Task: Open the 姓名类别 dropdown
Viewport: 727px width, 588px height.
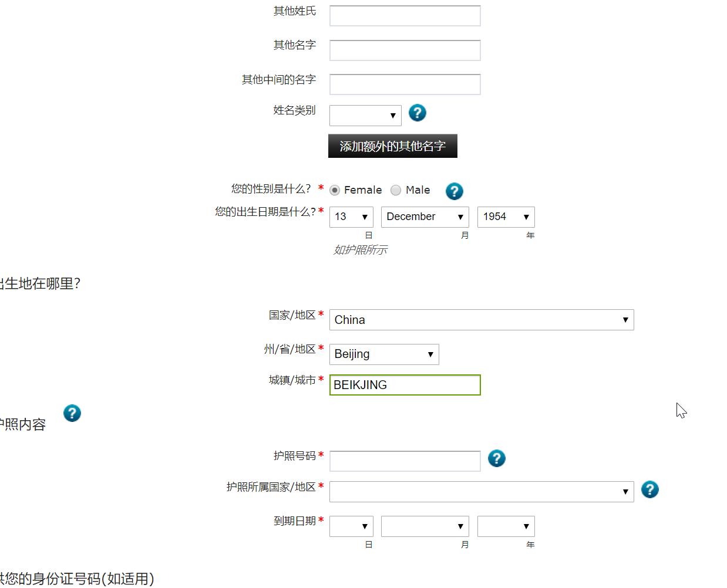Action: 365,115
